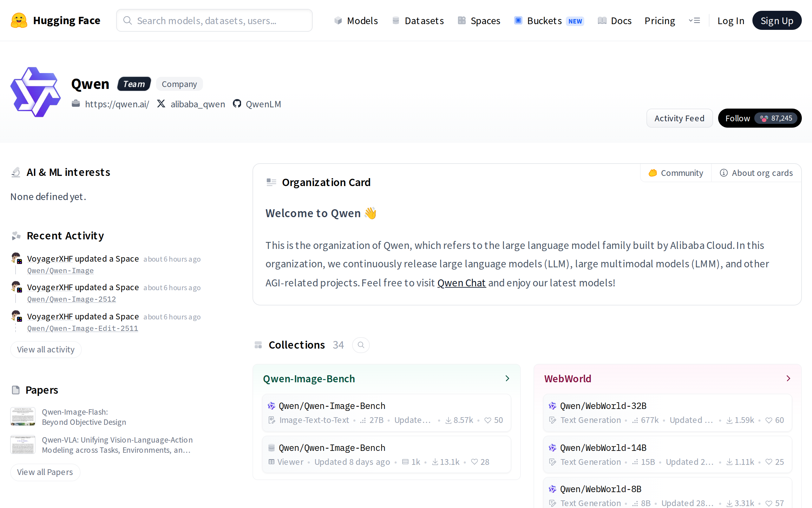Open Qwen-VLA paper thumbnail
Screen dimensions: 812x508
pos(23,445)
